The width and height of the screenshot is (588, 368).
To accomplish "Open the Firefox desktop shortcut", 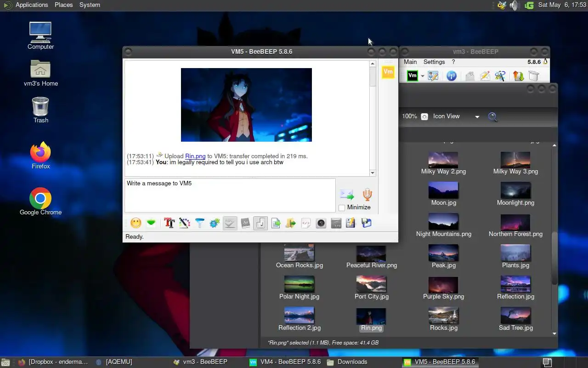I will click(x=40, y=156).
